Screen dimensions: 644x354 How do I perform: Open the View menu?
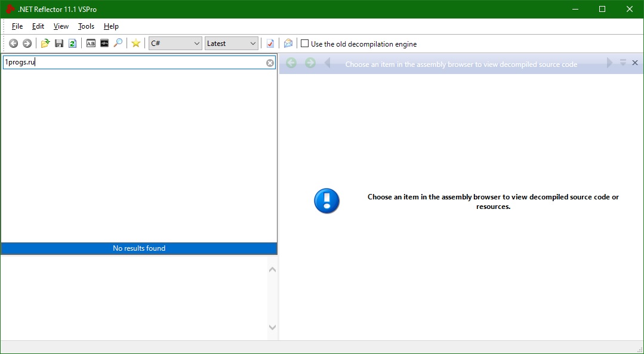[61, 26]
